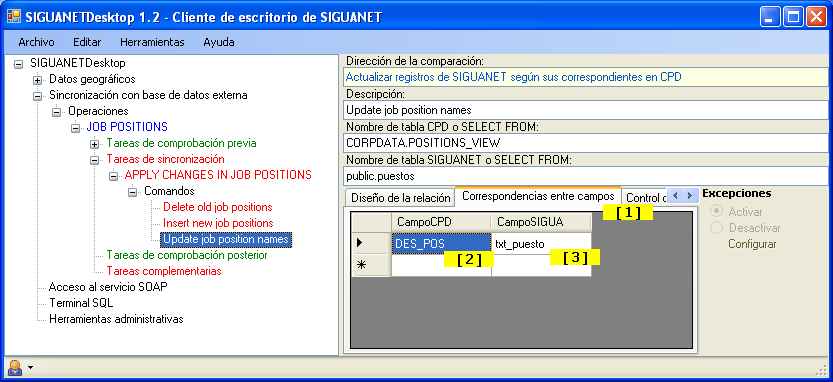Viewport: 833px width, 382px height.
Task: Switch to Diseño de la relación tab
Action: click(x=400, y=198)
